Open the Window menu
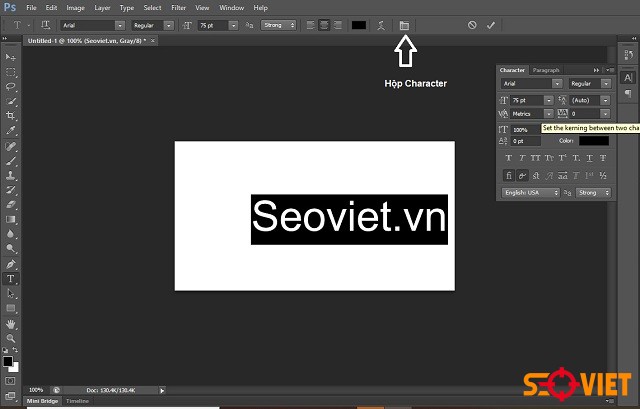Image resolution: width=640 pixels, height=409 pixels. [231, 8]
